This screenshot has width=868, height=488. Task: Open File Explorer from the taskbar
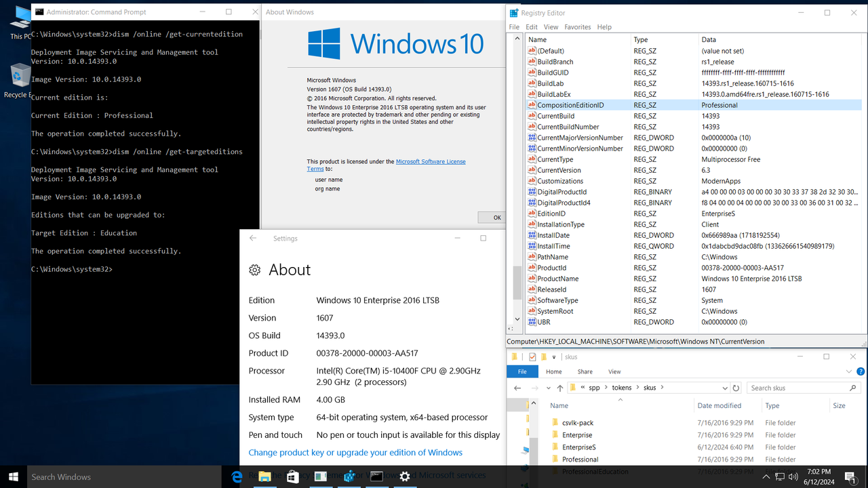[264, 476]
